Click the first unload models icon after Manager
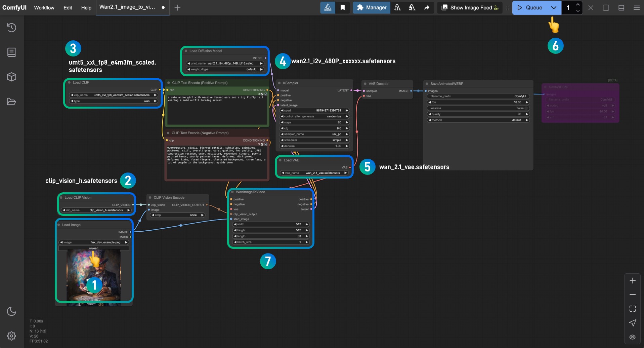This screenshot has width=644, height=348. click(398, 7)
